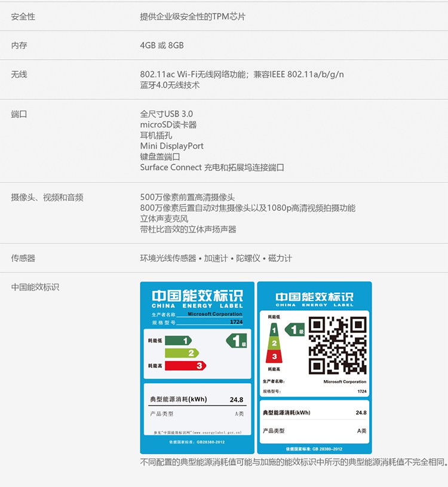Select the 蓝牙4.0无线技术 line
The height and width of the screenshot is (487, 448).
170,85
